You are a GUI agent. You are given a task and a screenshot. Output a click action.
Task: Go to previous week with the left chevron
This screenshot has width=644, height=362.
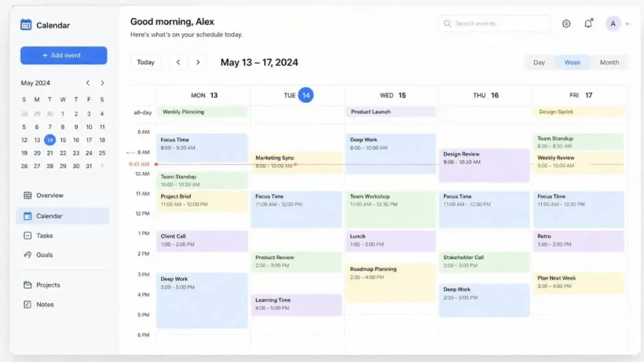point(179,62)
